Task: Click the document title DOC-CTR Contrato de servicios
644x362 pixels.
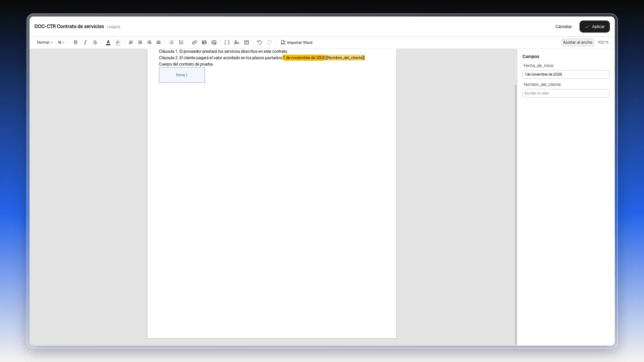Action: click(69, 26)
